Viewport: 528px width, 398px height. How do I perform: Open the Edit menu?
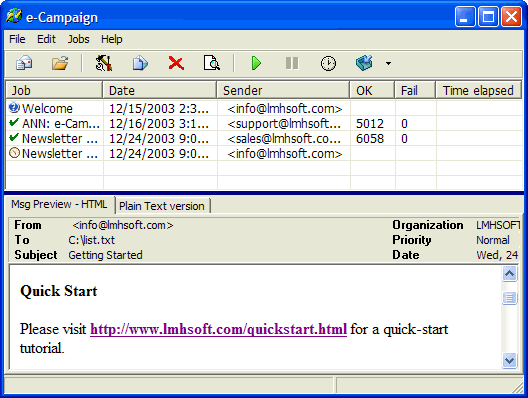point(46,39)
